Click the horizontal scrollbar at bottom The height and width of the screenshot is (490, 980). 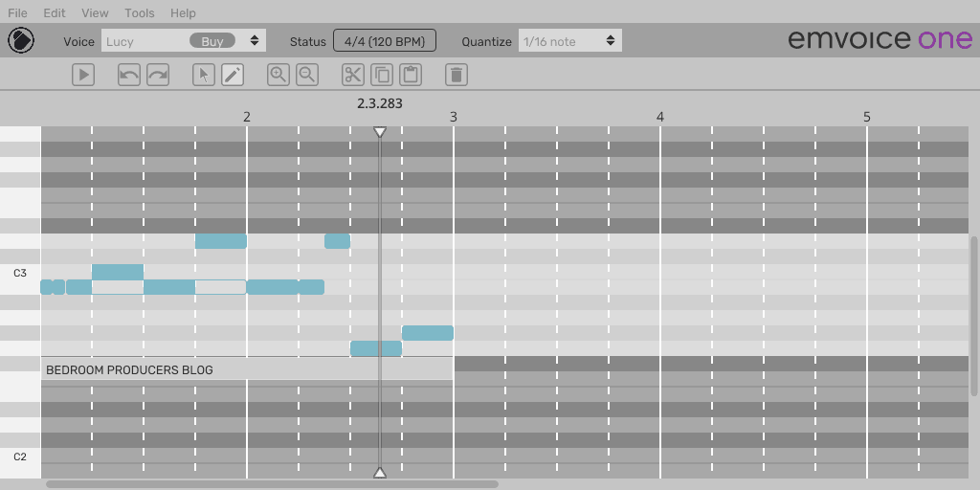click(272, 484)
